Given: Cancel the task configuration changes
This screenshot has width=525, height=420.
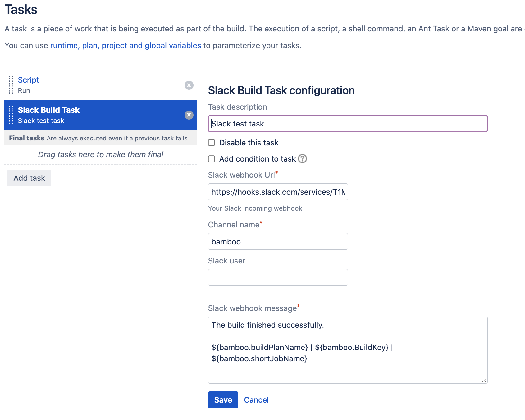Looking at the screenshot, I should point(256,400).
